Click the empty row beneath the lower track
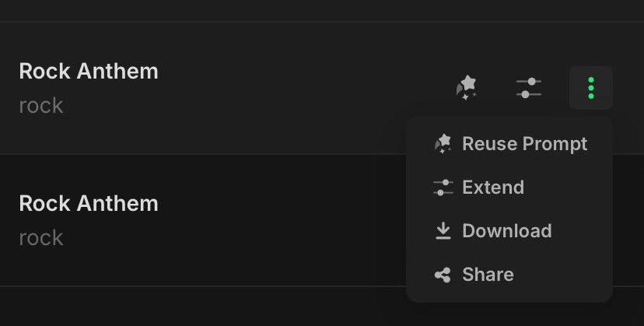This screenshot has height=326, width=644. coord(233,307)
